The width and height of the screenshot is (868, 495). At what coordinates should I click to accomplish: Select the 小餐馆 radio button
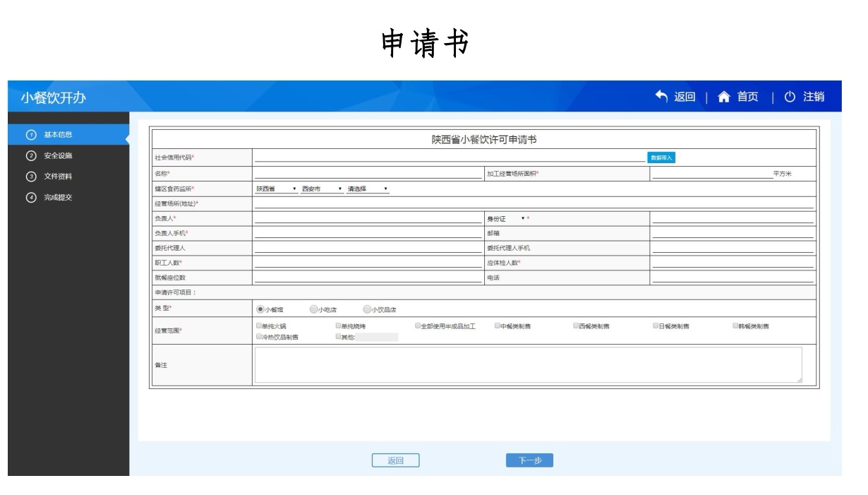click(260, 309)
